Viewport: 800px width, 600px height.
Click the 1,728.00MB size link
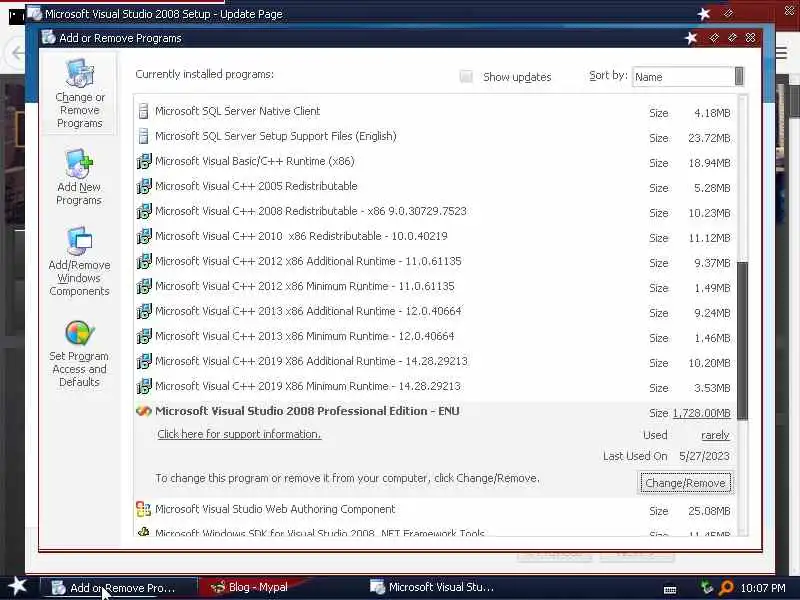(702, 413)
